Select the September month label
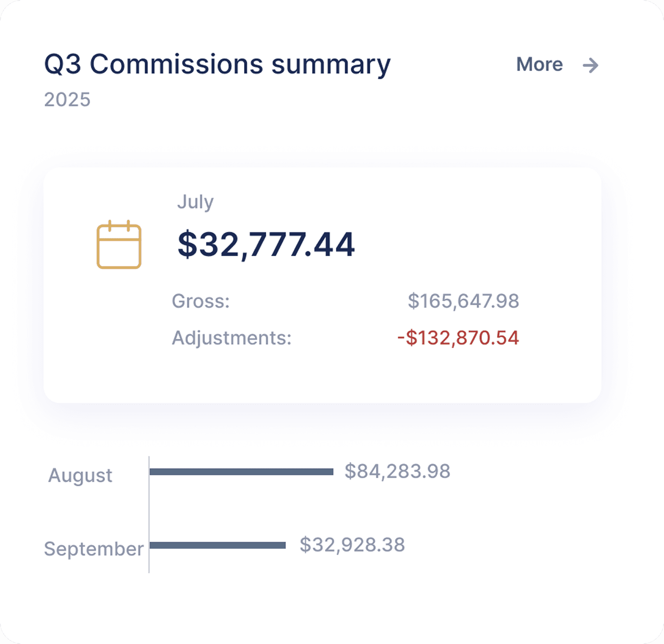Image resolution: width=664 pixels, height=644 pixels. point(94,549)
